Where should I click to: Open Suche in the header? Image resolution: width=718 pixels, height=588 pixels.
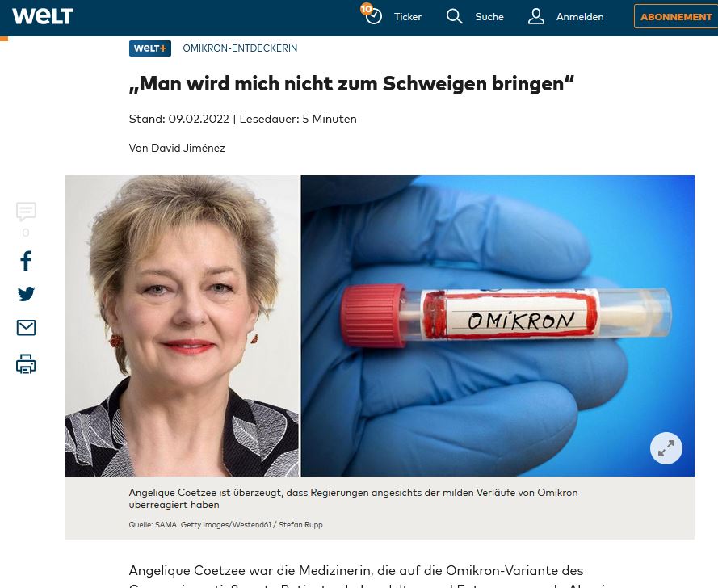click(x=489, y=17)
